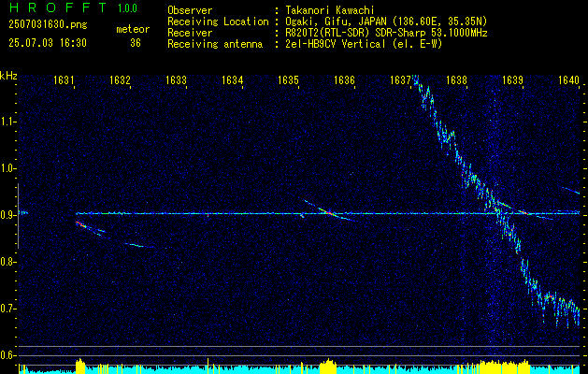This screenshot has height=374, width=588.
Task: Click time marker 1638
Action: point(456,79)
